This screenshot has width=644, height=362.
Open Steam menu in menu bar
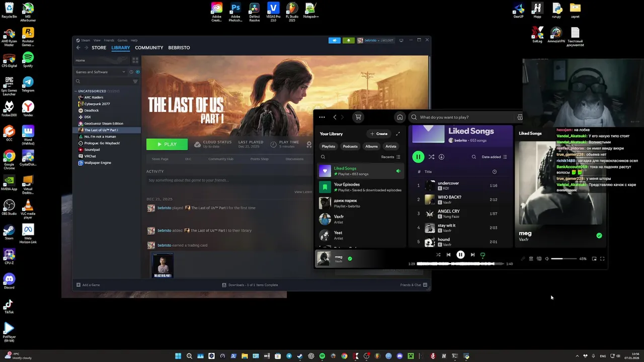[86, 40]
